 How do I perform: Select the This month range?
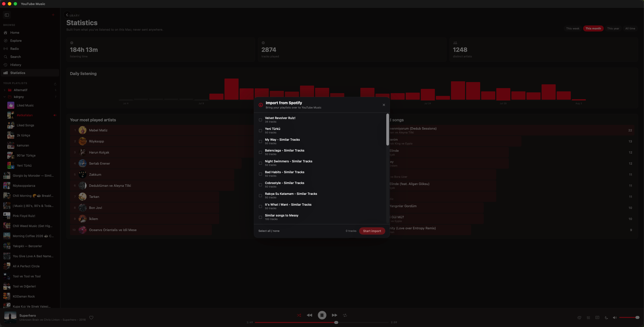593,28
